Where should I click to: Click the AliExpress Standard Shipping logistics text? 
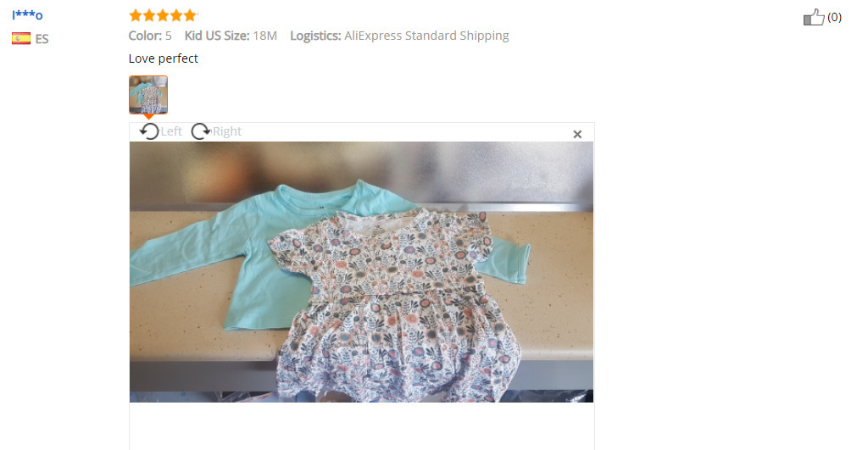426,36
